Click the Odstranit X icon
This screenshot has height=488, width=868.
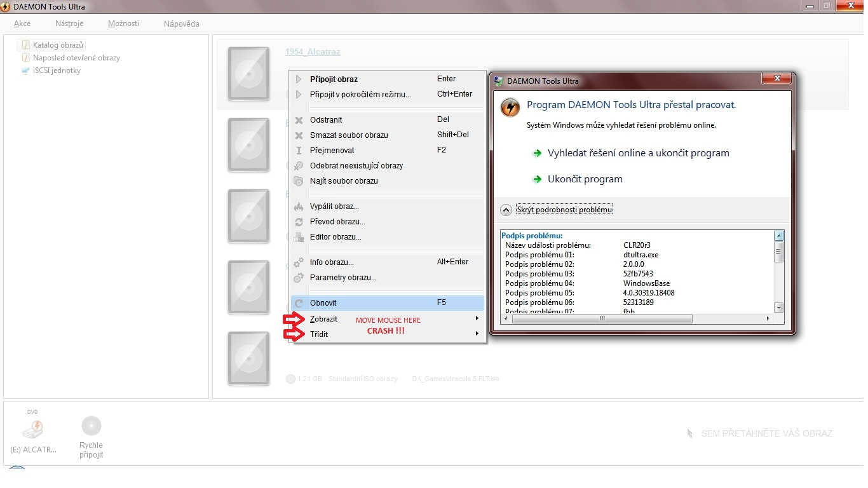(x=299, y=120)
